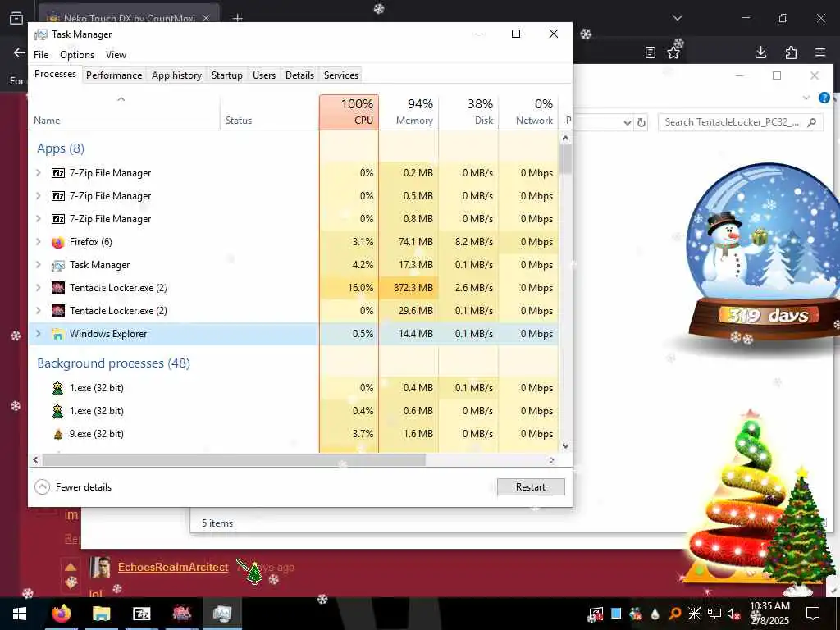This screenshot has width=840, height=630.
Task: Click the upvote arrow beside EchoesRealmArcitect comment
Action: click(71, 568)
